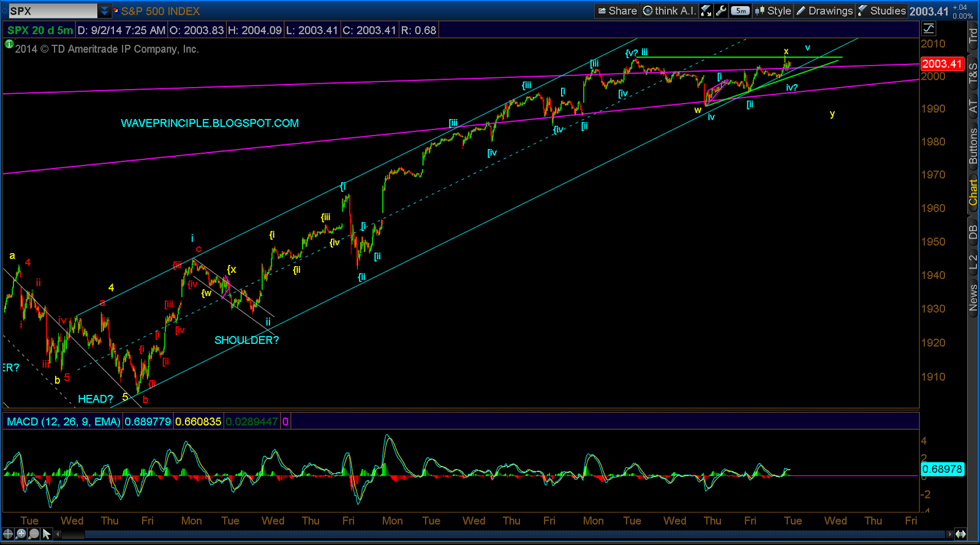The image size is (980, 545).
Task: Click the SPX 20 d 5m label
Action: [40, 30]
